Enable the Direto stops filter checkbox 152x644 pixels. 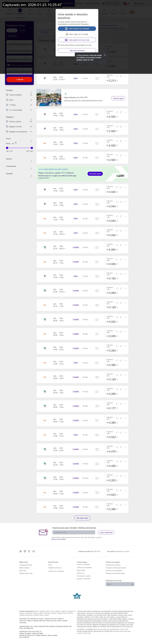click(x=7, y=100)
